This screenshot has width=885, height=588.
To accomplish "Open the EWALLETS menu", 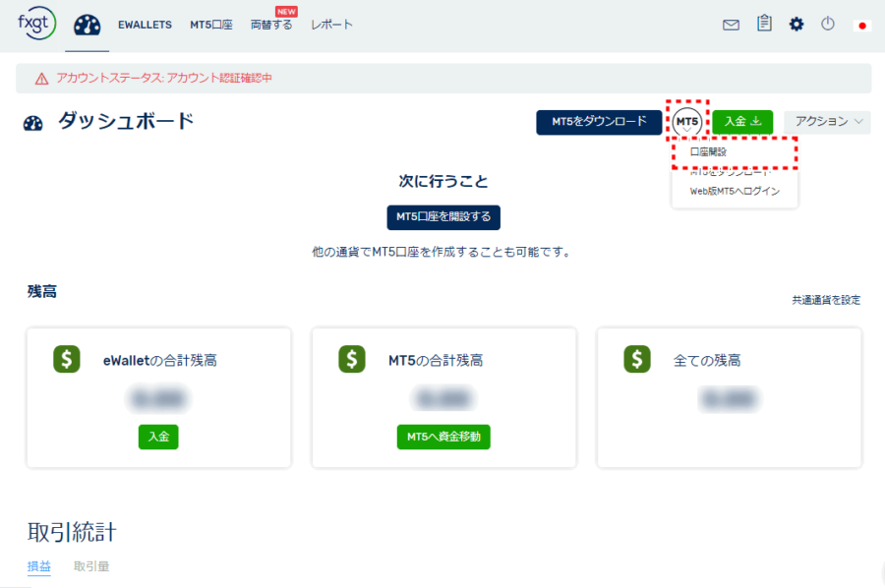I will click(146, 25).
